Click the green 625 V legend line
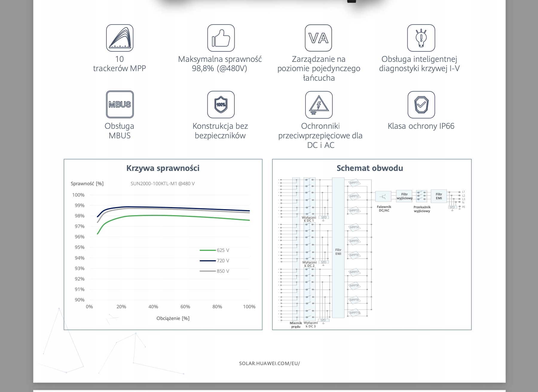This screenshot has height=392, width=538. 208,250
